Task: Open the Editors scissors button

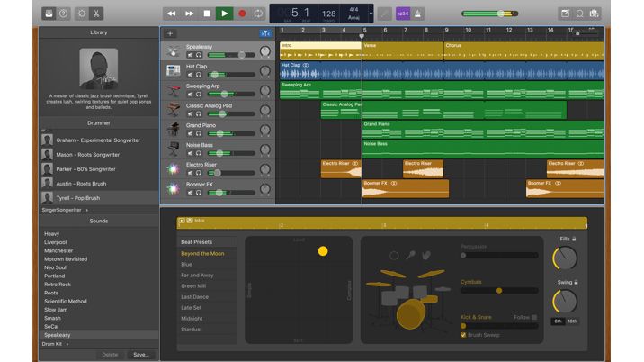Action: tap(96, 14)
